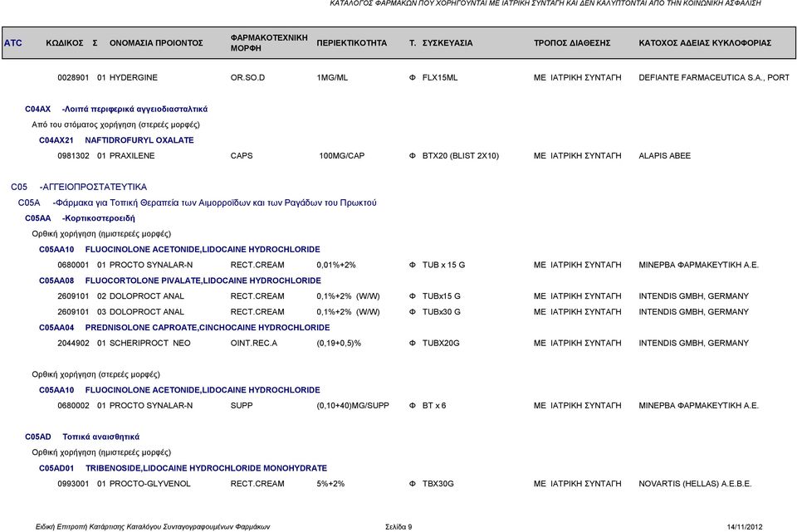Click DEFIANTE FARMACEUTICA holder text
797x532 pixels.
714,78
